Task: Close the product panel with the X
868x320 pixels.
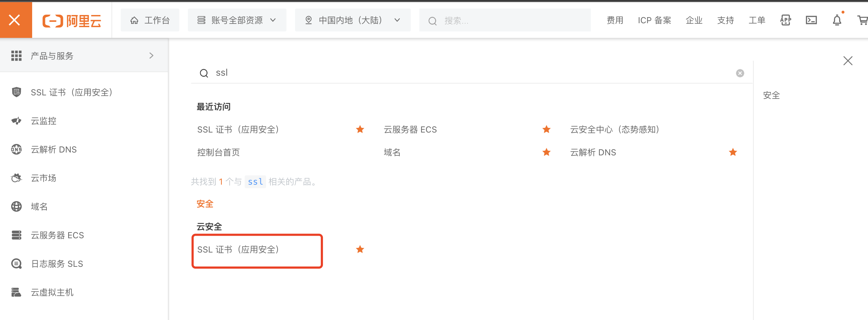Action: (848, 61)
